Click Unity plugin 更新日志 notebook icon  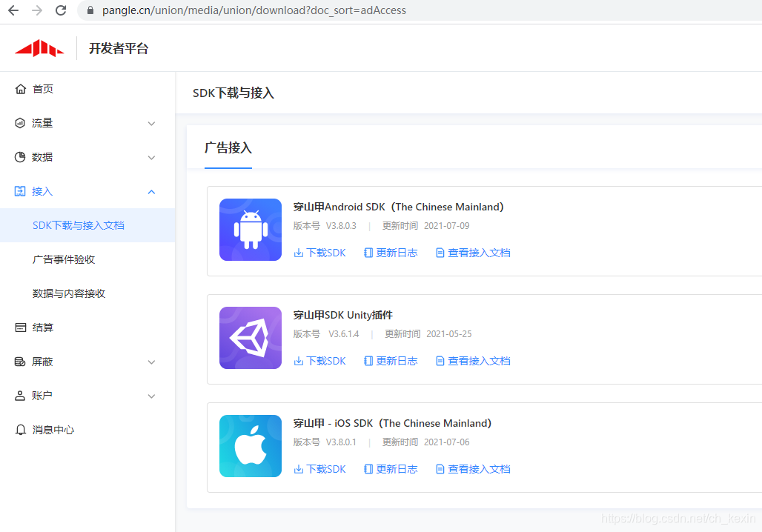pos(368,361)
